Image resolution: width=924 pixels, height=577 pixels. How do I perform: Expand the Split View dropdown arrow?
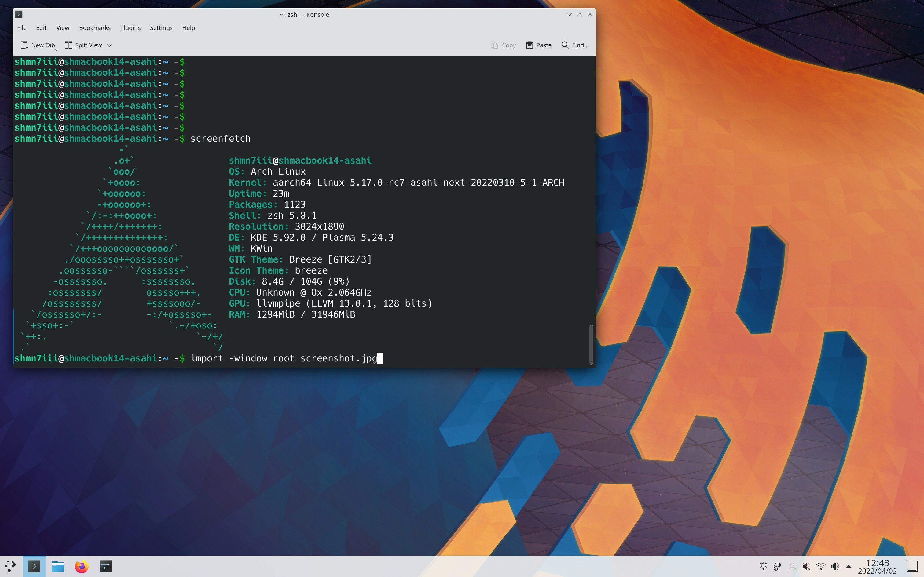[x=110, y=45]
